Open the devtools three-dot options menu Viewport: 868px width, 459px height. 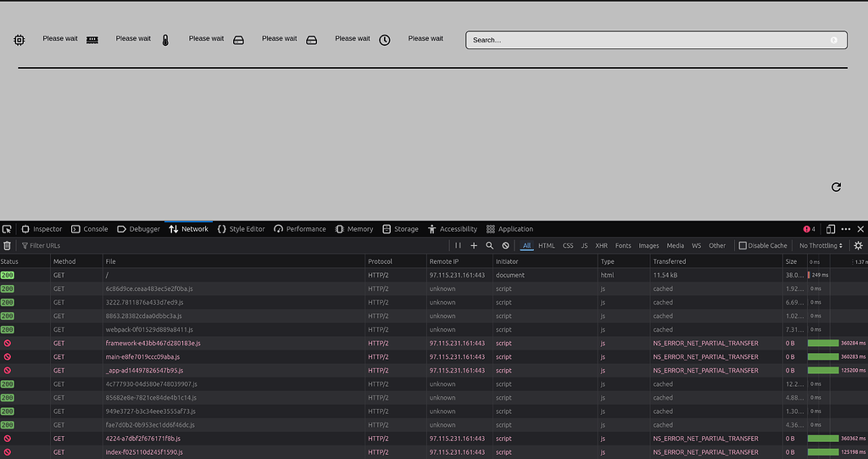[x=846, y=229]
